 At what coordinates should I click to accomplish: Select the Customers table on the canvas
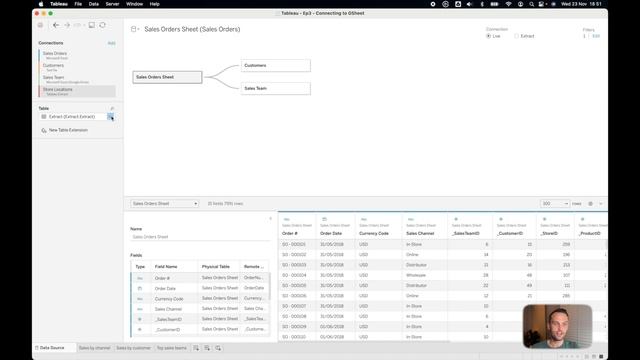pos(276,66)
